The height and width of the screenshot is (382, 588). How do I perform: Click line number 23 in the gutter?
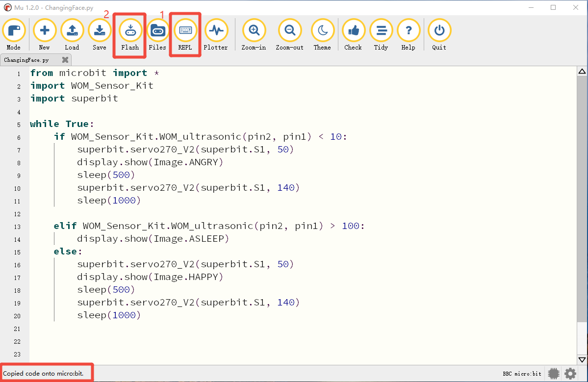point(17,354)
